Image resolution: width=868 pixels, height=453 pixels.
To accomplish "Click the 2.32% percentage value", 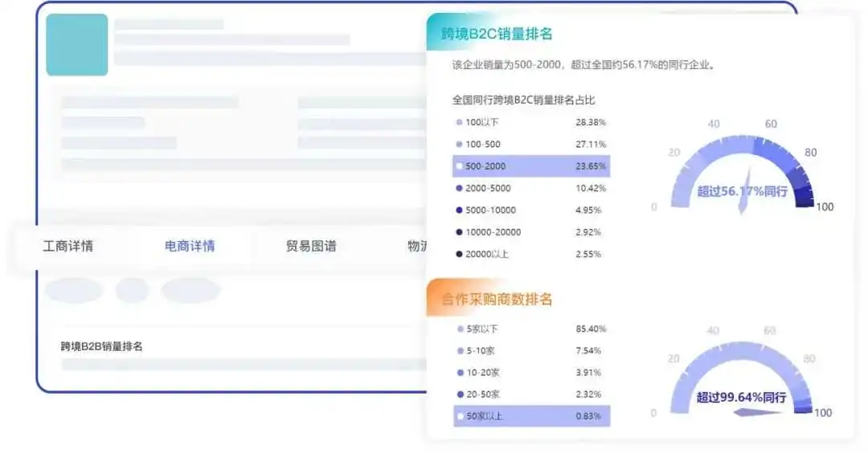I will coord(588,394).
